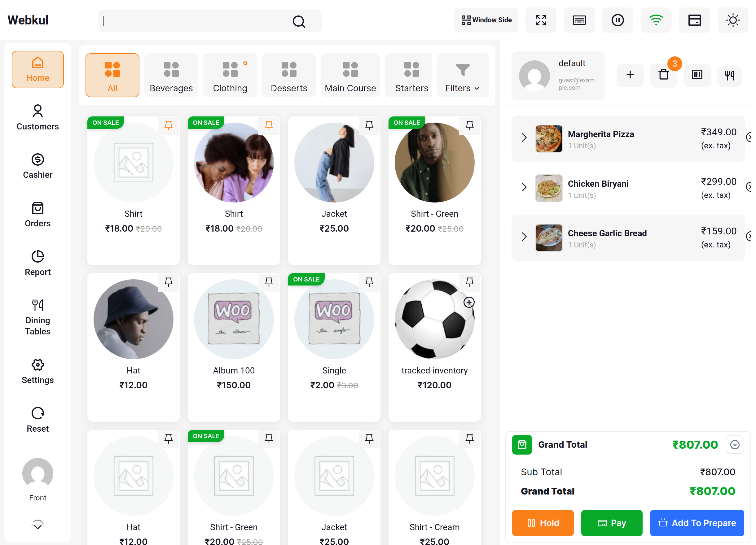Open Cashier in the sidebar

click(38, 166)
